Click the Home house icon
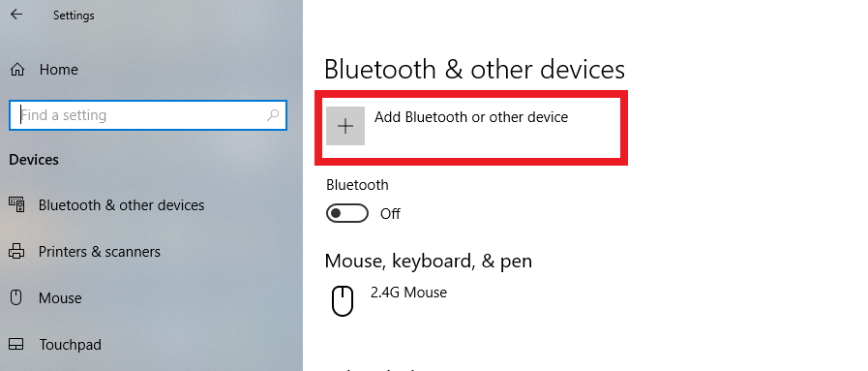Screen dimensions: 868x371 coord(17,69)
